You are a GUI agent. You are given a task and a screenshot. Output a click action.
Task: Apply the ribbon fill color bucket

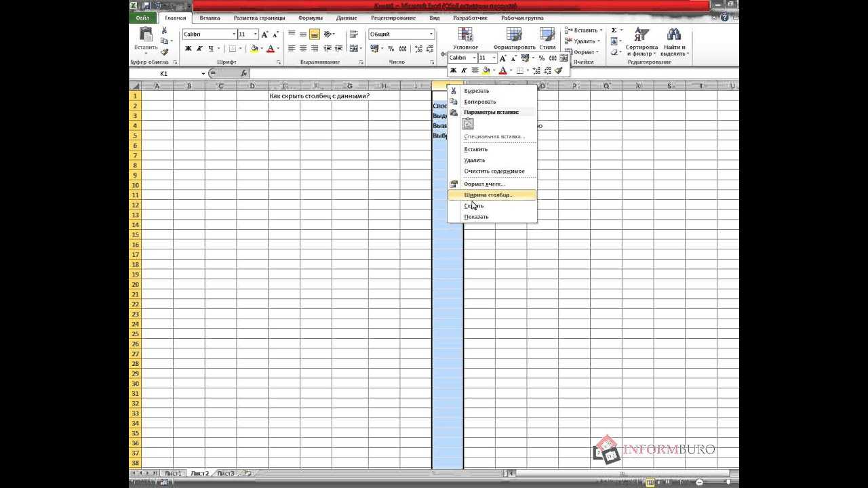tap(254, 49)
